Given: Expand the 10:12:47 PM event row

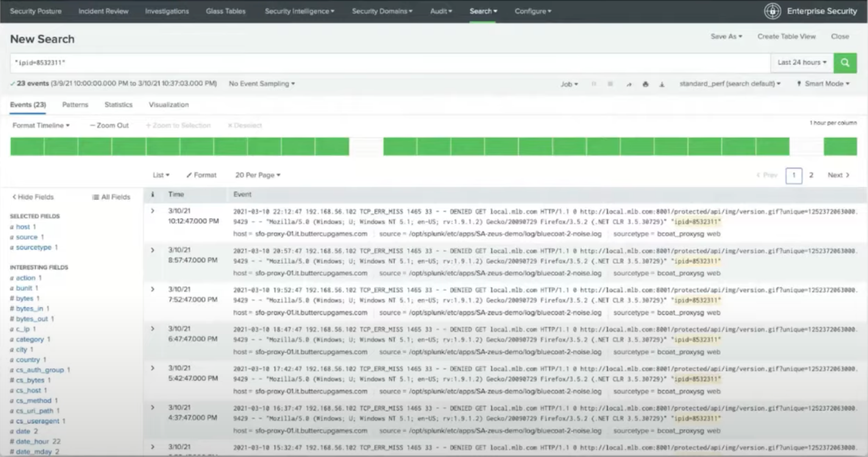Looking at the screenshot, I should [153, 211].
